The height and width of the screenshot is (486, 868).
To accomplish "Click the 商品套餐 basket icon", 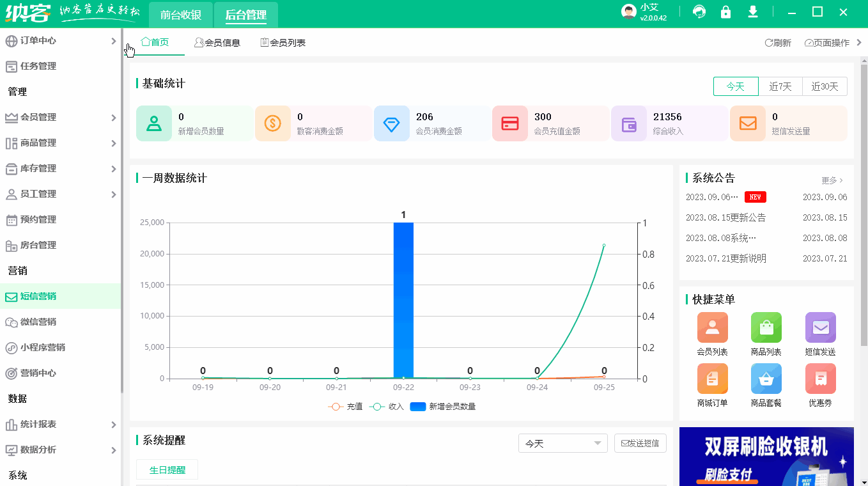I will coord(766,379).
